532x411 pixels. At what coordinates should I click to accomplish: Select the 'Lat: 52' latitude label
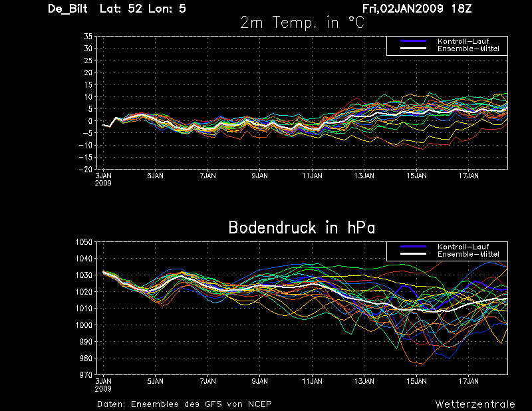point(121,9)
